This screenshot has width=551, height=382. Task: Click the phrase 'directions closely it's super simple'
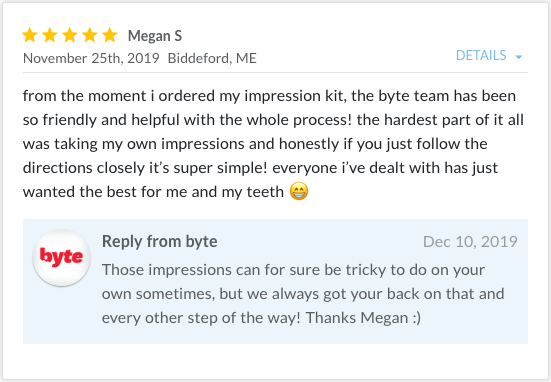pos(145,168)
